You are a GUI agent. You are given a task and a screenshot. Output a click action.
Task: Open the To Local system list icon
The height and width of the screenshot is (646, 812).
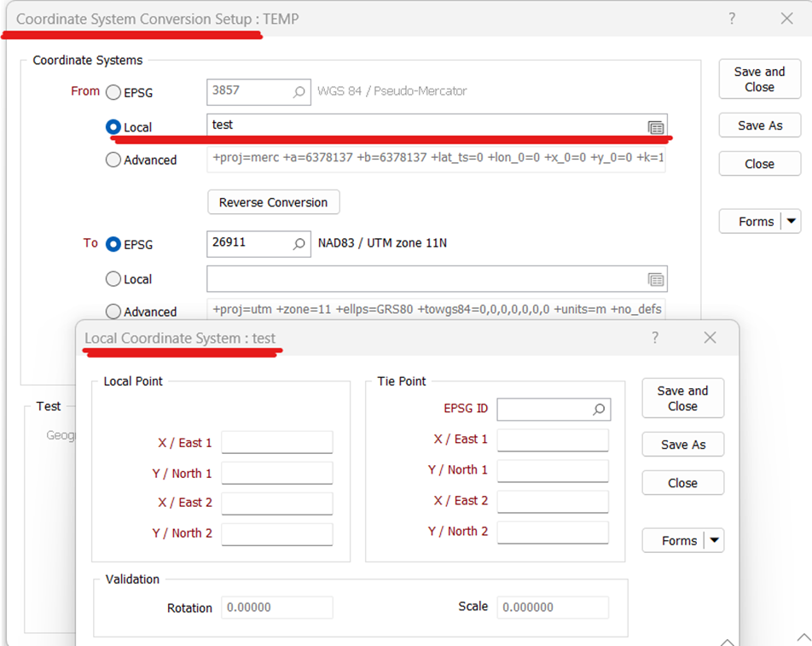point(655,279)
